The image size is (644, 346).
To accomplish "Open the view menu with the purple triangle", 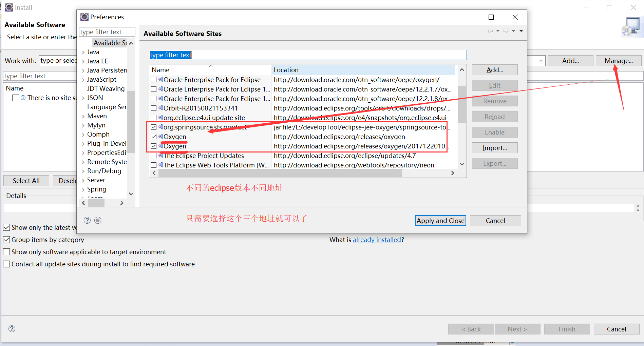I will tap(522, 30).
